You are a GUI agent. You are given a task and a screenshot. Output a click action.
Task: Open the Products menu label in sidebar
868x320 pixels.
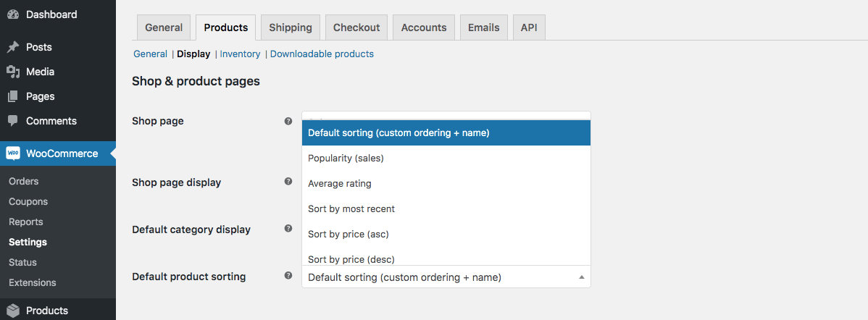coord(47,311)
